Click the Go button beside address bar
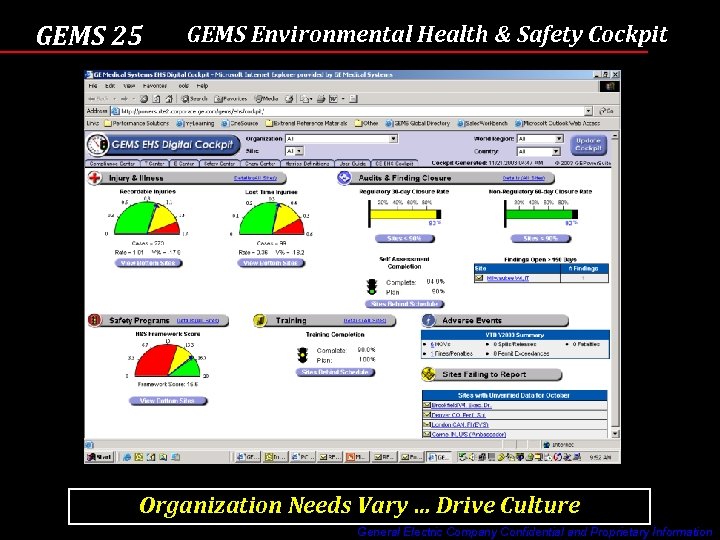 (x=606, y=111)
